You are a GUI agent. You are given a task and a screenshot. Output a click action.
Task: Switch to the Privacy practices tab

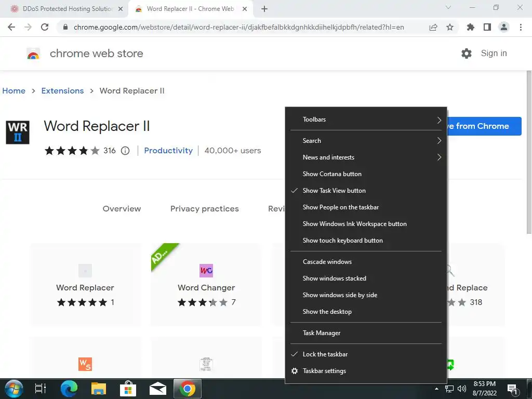(205, 209)
